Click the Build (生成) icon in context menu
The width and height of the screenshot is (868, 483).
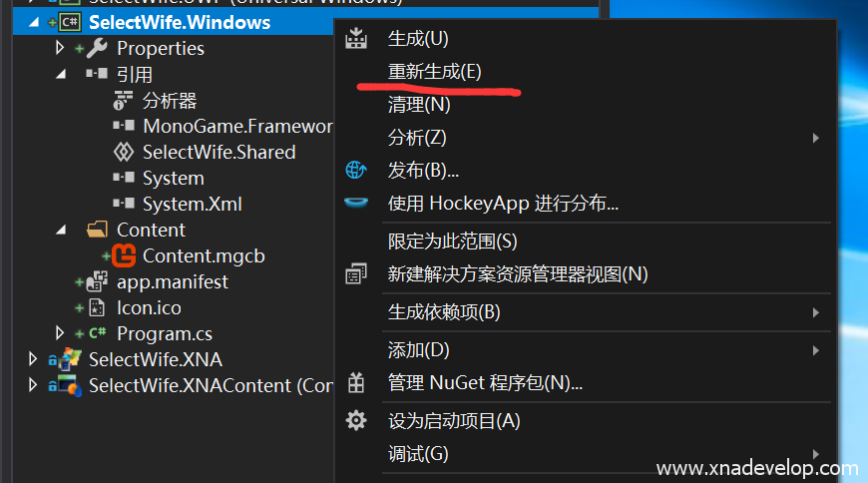356,38
